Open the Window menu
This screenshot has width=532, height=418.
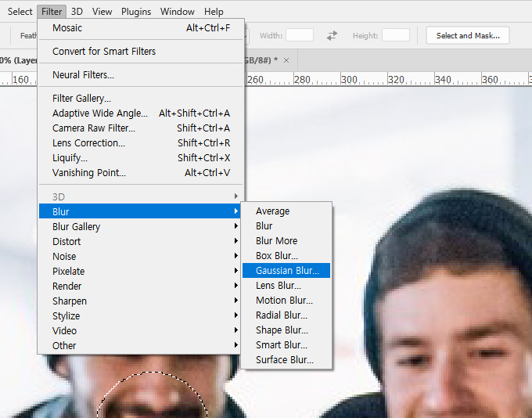[x=177, y=12]
